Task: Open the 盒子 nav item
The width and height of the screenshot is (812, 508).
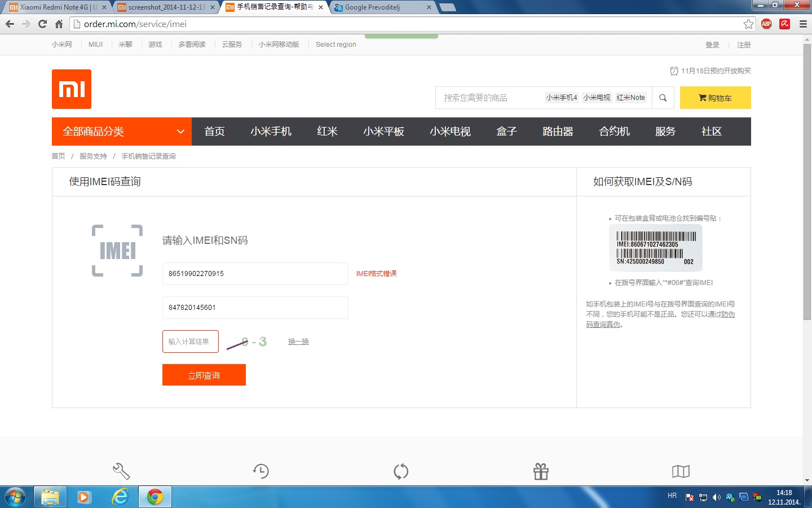Action: pos(506,132)
